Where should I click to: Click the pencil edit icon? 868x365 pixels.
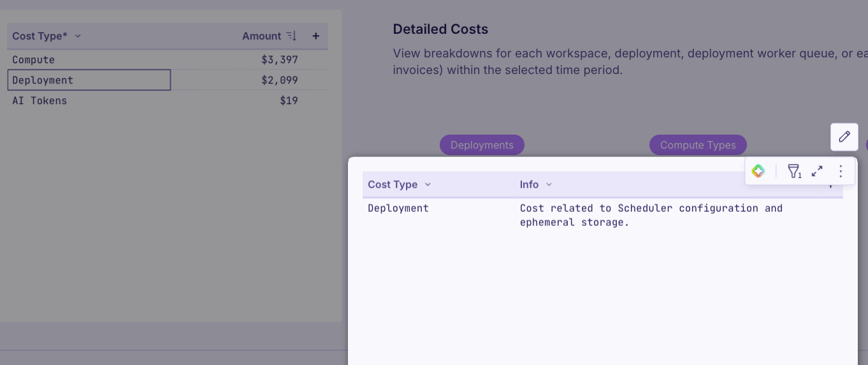[x=844, y=137]
